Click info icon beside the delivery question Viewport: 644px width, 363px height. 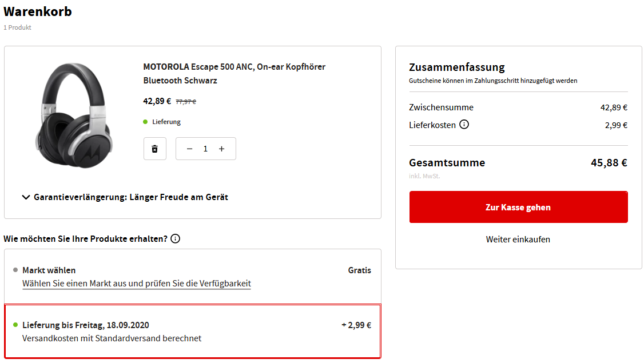pos(176,238)
